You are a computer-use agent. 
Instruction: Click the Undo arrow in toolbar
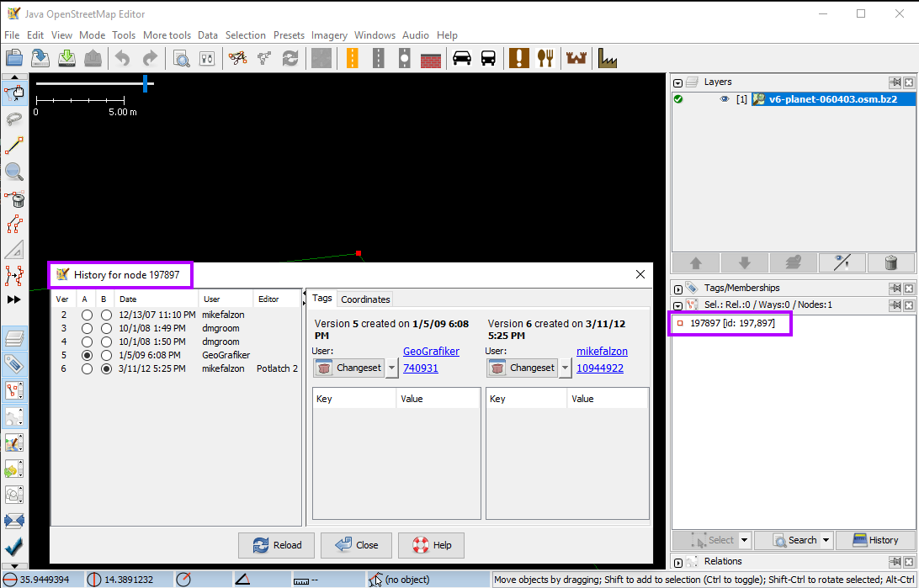(x=123, y=58)
